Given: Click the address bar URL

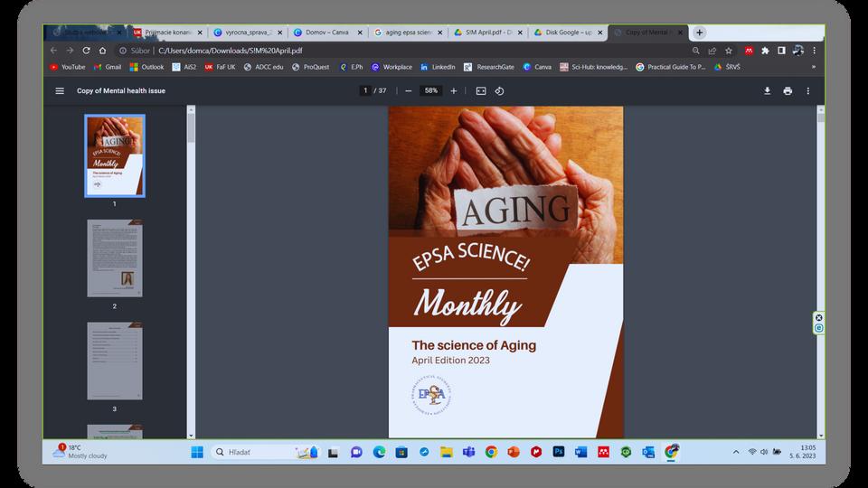Looking at the screenshot, I should (231, 51).
